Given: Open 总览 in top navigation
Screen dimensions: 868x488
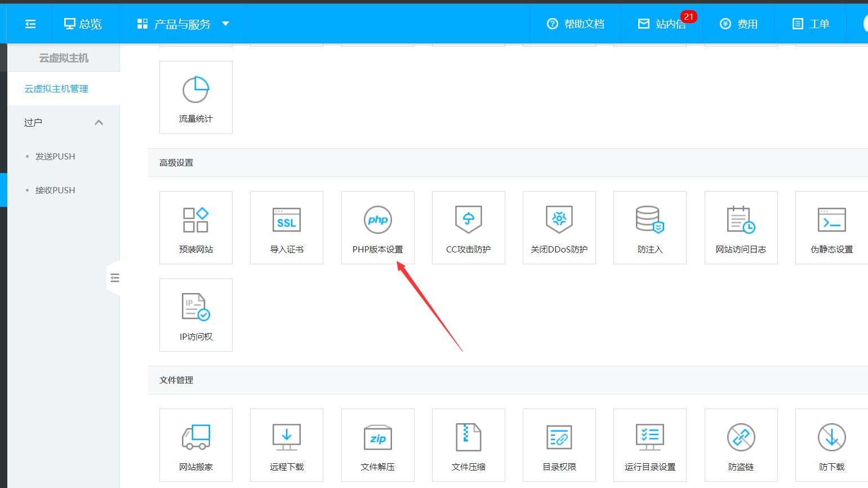Looking at the screenshot, I should (83, 24).
